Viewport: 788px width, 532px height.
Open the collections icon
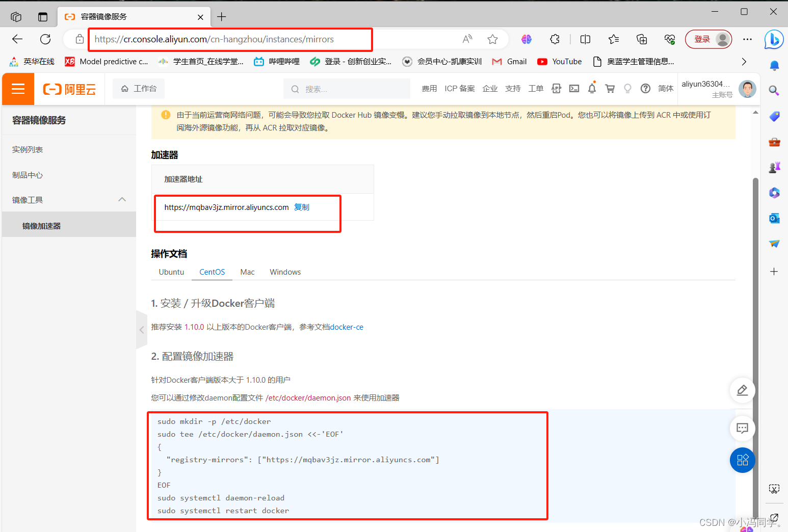(642, 39)
